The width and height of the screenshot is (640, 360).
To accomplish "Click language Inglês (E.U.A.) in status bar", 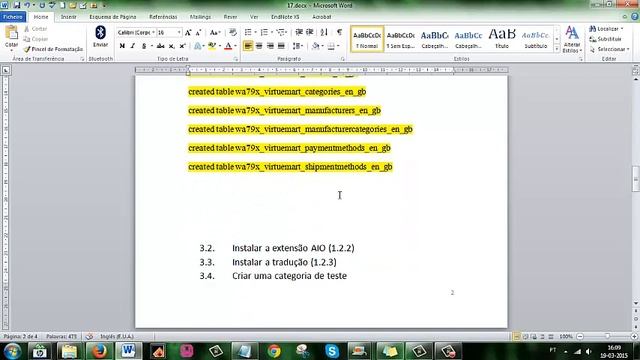I will 117,336.
